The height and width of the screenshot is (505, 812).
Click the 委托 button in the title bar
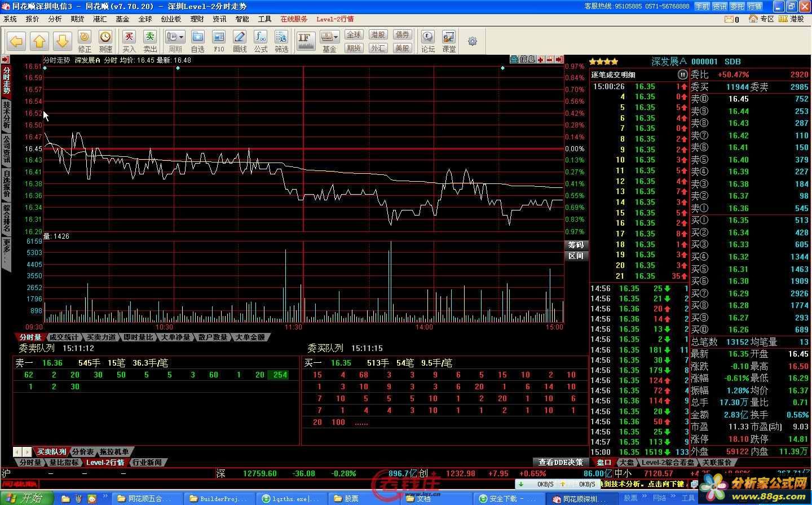coord(737,6)
